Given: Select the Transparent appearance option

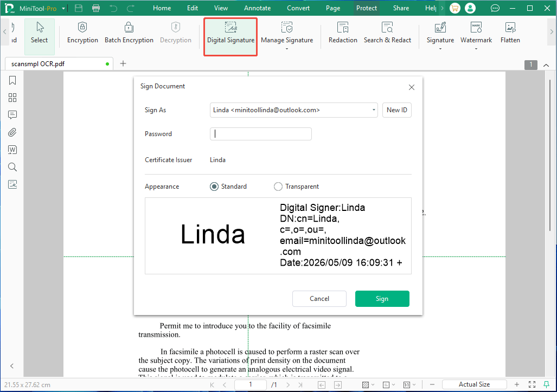Looking at the screenshot, I should [x=278, y=187].
